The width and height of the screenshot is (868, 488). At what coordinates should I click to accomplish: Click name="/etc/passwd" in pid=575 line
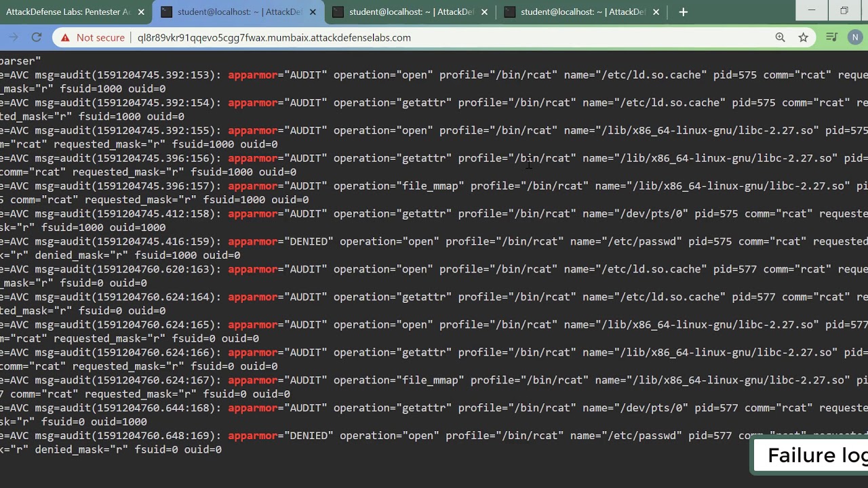[625, 242]
